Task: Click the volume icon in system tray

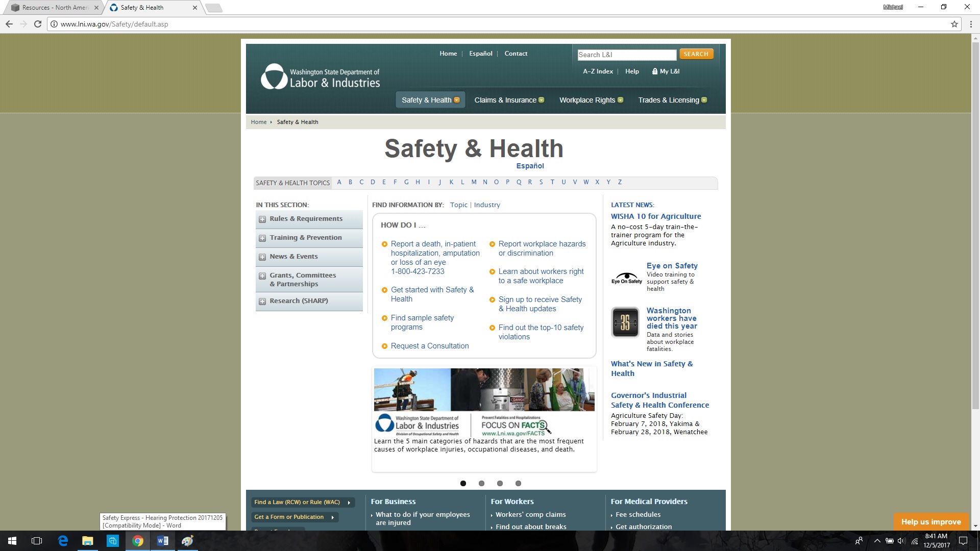Action: tap(901, 541)
